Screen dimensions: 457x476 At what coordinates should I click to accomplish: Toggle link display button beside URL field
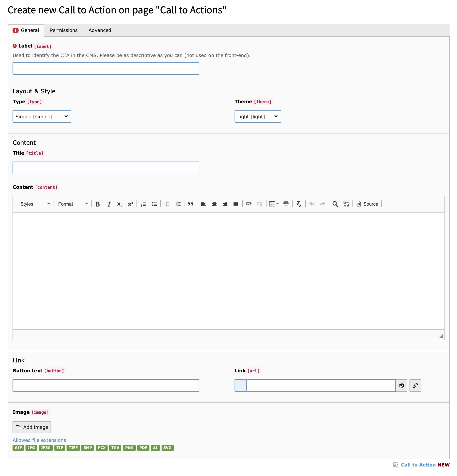pos(401,386)
